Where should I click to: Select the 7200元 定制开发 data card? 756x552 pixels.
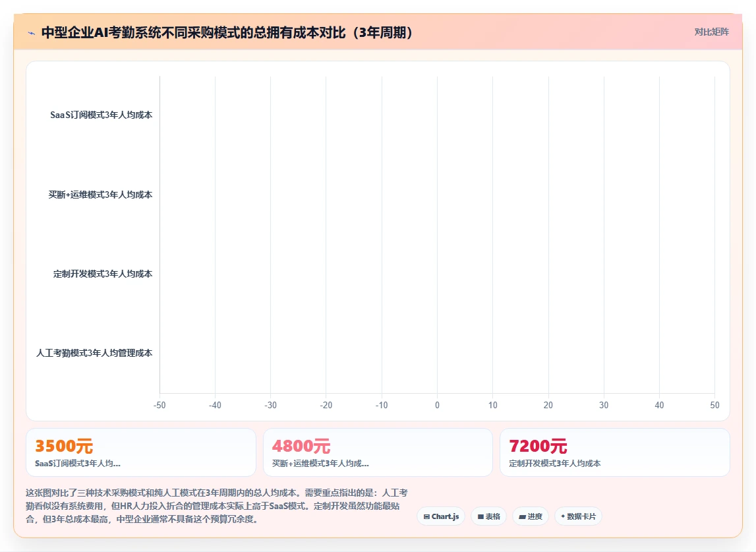point(615,452)
